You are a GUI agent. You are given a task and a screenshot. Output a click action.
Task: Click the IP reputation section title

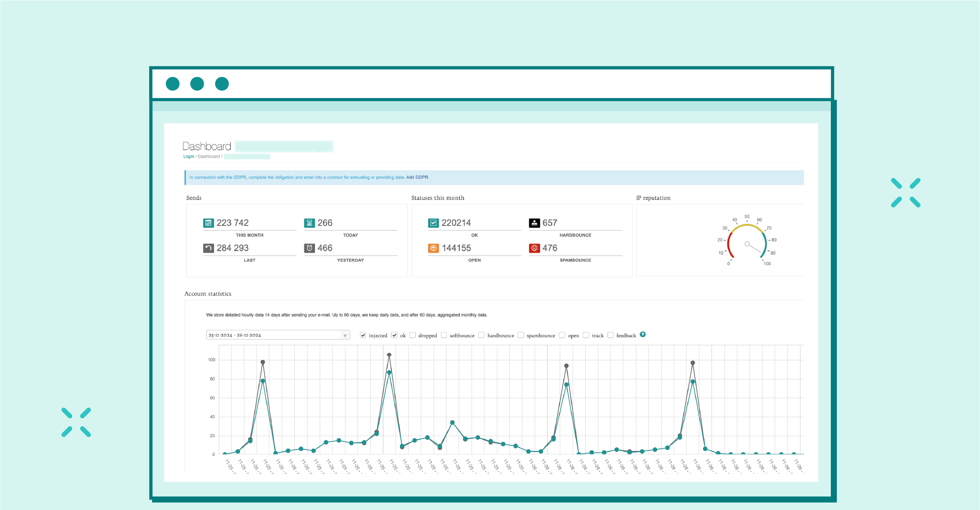653,198
